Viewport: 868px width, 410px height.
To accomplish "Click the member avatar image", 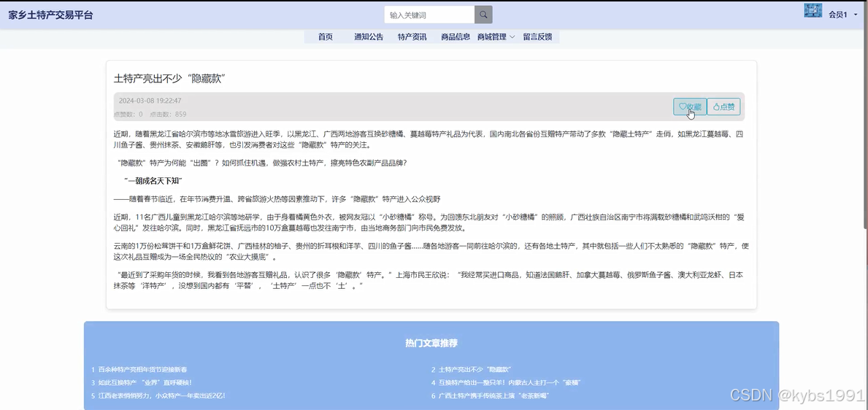I will [813, 10].
